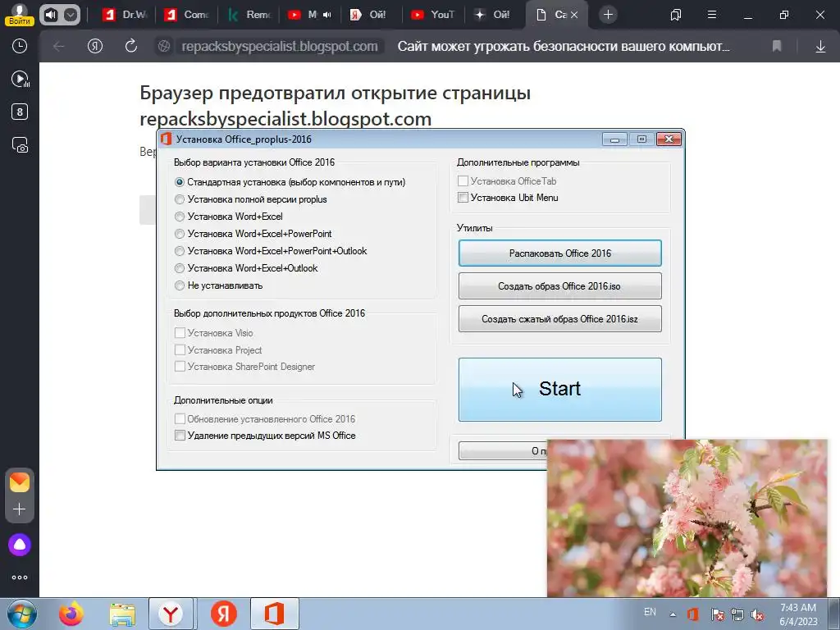The width and height of the screenshot is (840, 630).
Task: Open a new tab with the plus button
Action: pyautogui.click(x=608, y=15)
